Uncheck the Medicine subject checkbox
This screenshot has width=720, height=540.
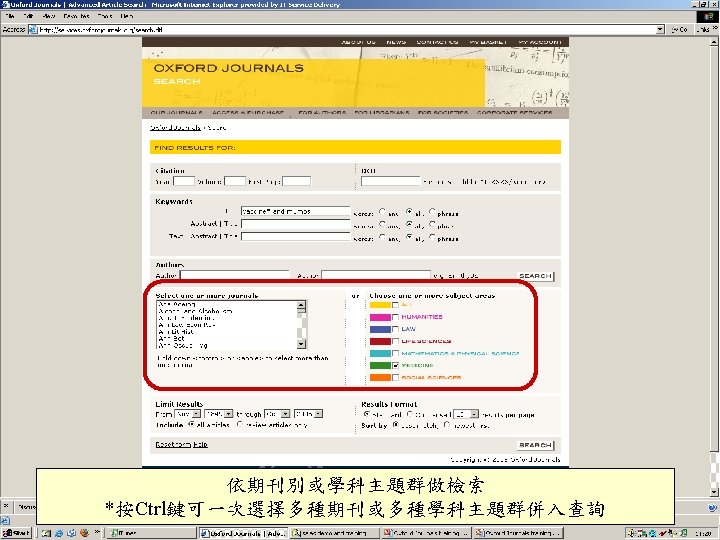click(395, 366)
